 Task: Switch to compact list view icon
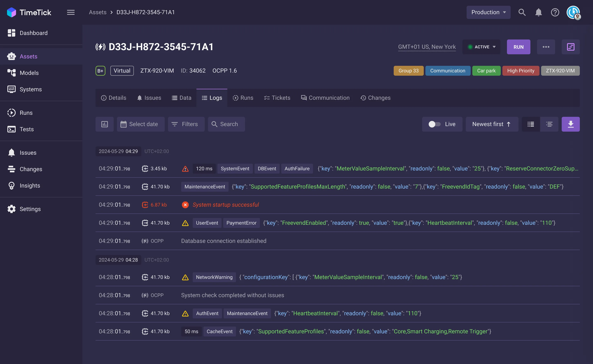pyautogui.click(x=531, y=124)
